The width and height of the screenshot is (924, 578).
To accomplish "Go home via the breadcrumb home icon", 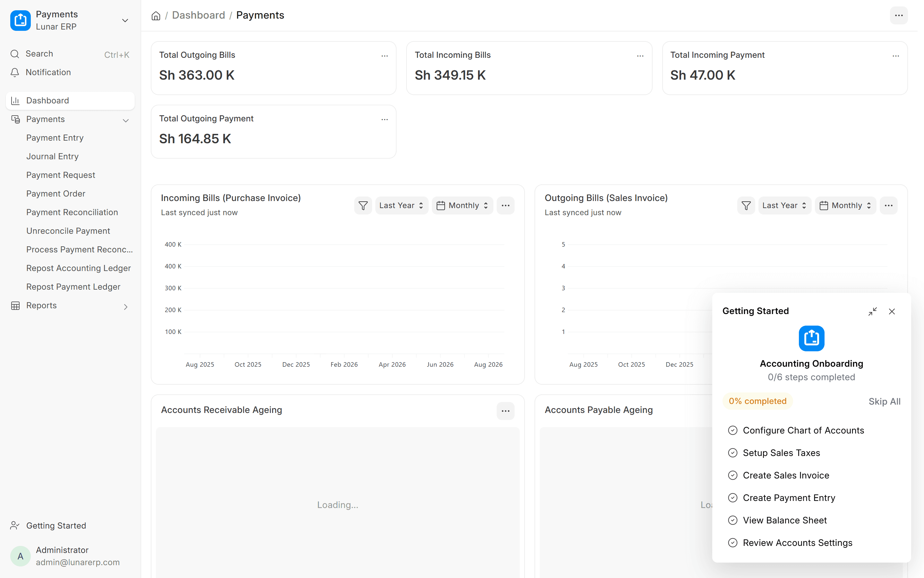I will (156, 16).
